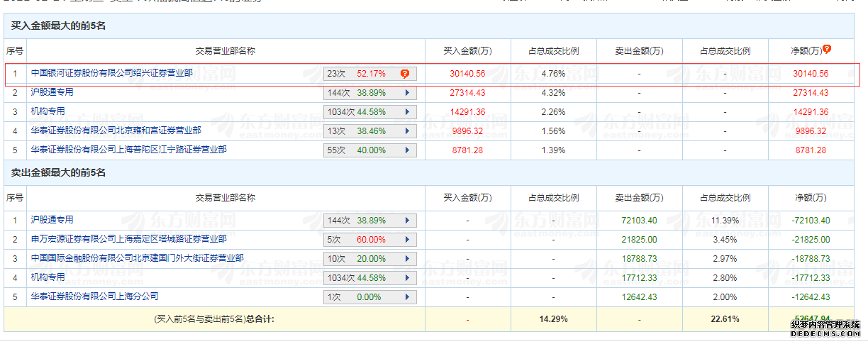The width and height of the screenshot is (868, 344).
Task: Expand the 机构专用 arrow in the 买入 top-5 table
Action: (x=407, y=112)
